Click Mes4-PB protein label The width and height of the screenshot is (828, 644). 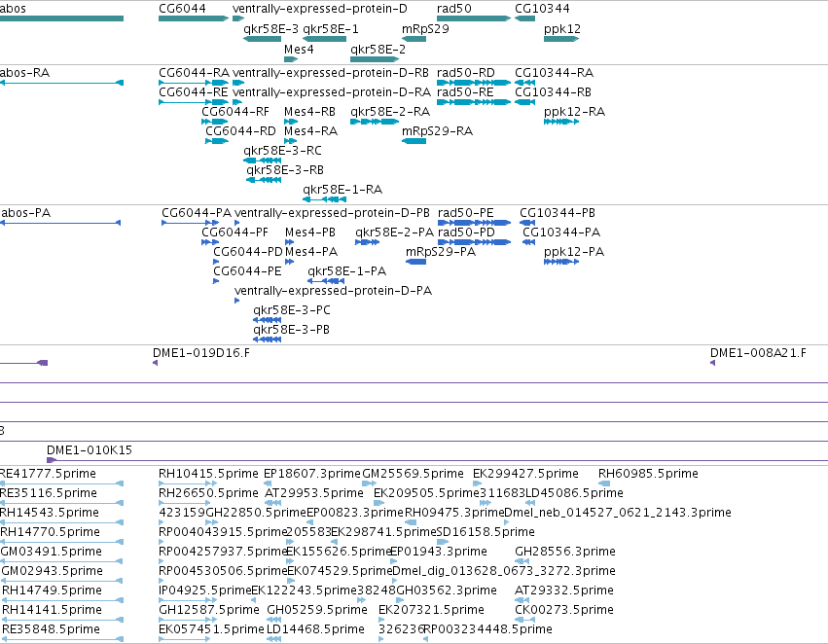(310, 233)
